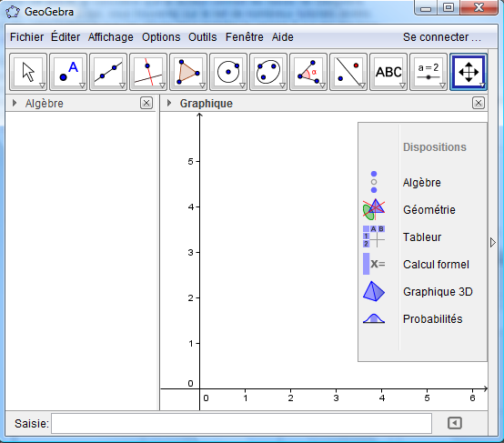Choose the Graphique 3D disposition label
This screenshot has width=504, height=443.
(x=438, y=292)
